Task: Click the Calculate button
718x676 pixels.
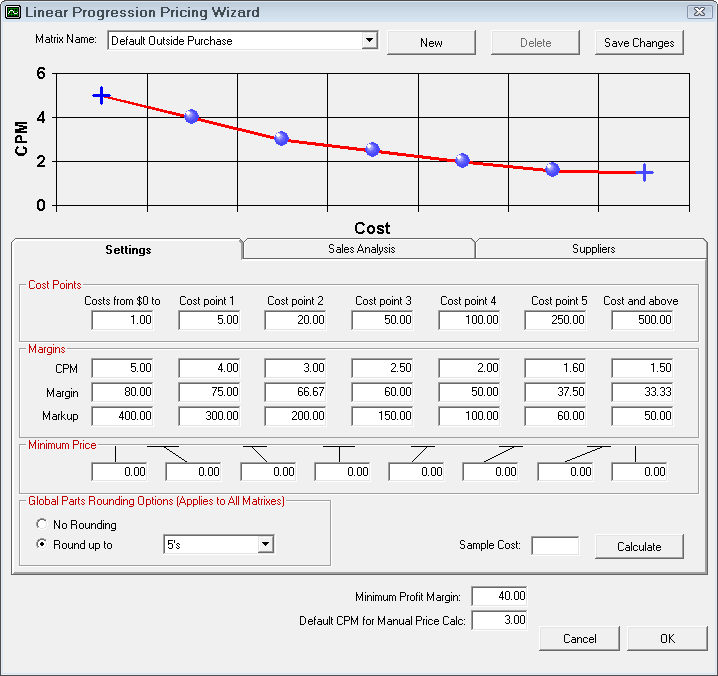Action: (x=639, y=546)
